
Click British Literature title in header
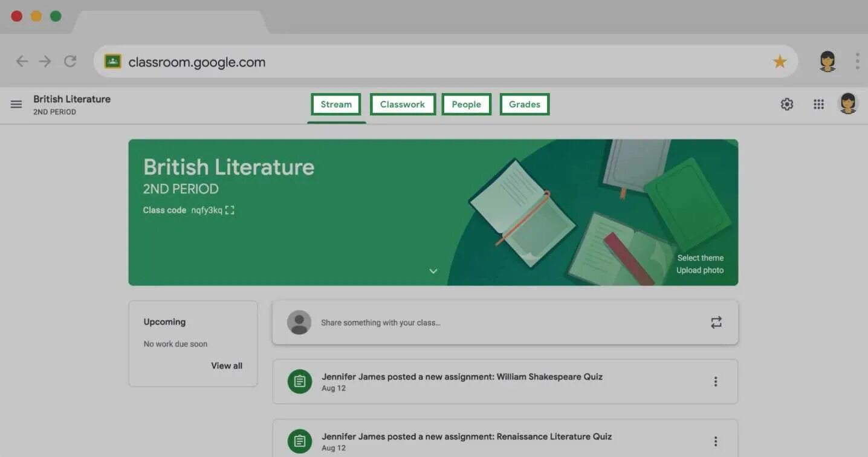(x=72, y=99)
